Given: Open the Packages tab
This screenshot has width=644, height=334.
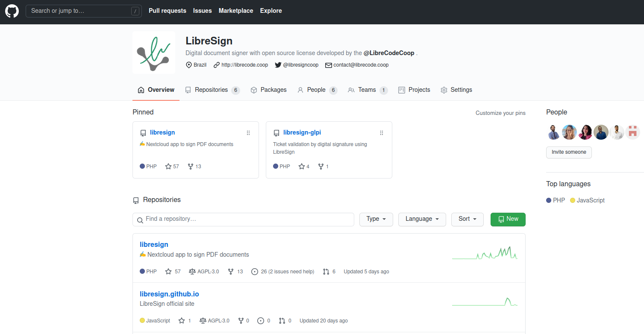Looking at the screenshot, I should (x=268, y=90).
